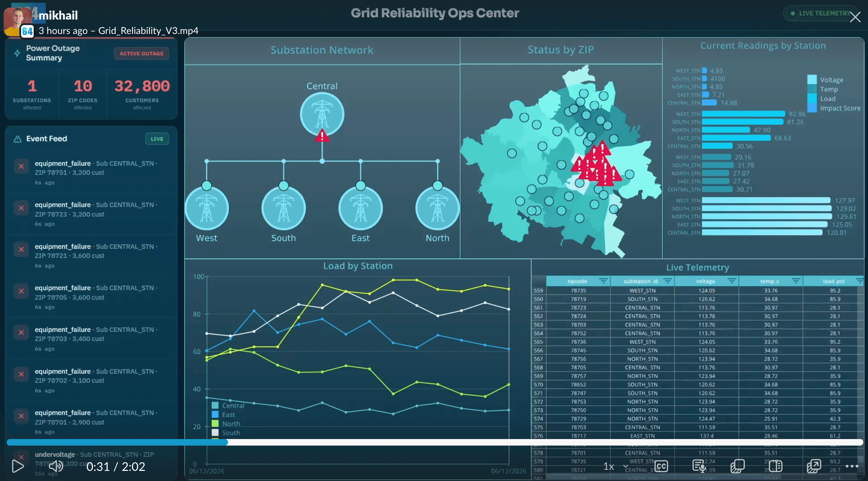Dismiss the ZIP 78702 event X icon
Screen dimensions: 868x481
coord(21,374)
